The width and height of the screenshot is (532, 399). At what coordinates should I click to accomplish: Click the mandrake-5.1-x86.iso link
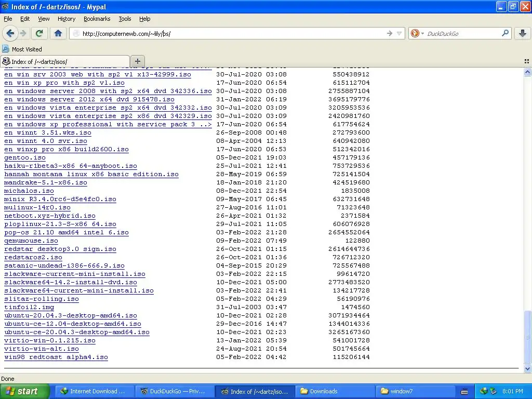[x=46, y=182]
